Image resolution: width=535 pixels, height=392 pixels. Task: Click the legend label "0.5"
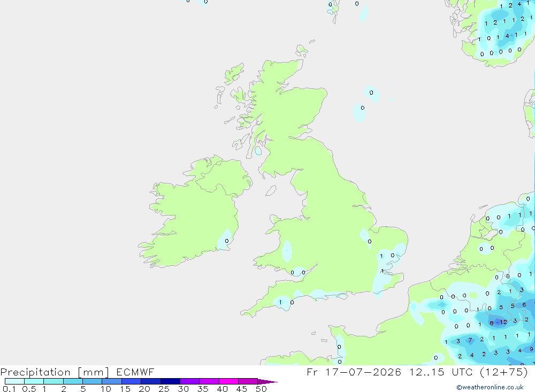[x=29, y=389]
